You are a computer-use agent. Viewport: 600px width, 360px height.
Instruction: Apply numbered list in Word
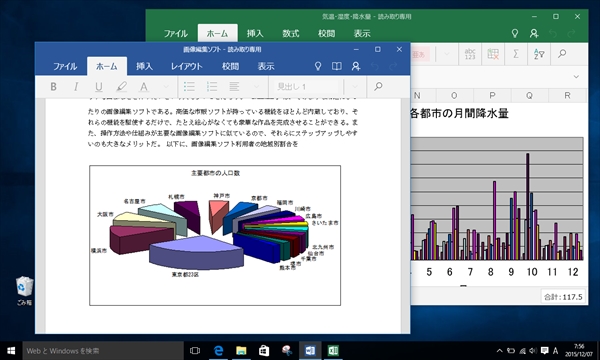[x=212, y=86]
